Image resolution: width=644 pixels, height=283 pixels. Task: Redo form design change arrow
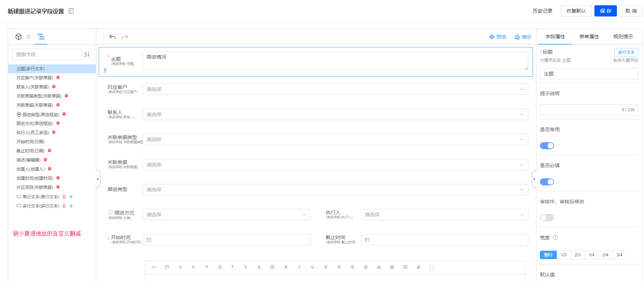(x=125, y=37)
